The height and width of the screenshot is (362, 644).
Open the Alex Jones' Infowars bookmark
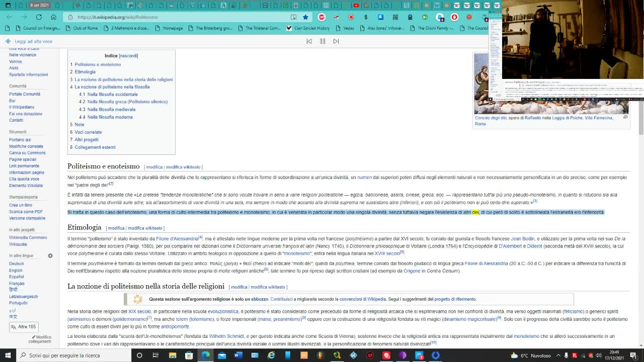point(382,28)
